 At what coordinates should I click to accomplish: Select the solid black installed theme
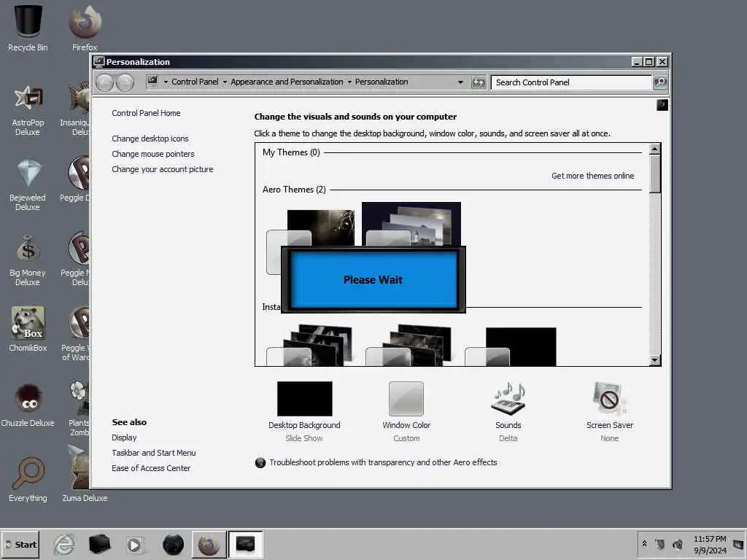[511, 346]
